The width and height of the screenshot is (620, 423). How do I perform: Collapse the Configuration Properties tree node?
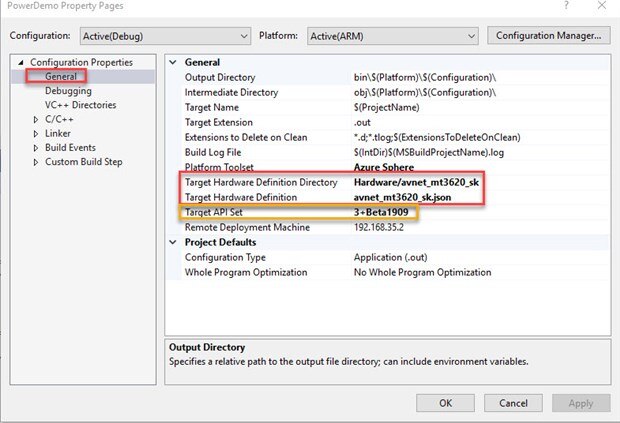click(21, 62)
